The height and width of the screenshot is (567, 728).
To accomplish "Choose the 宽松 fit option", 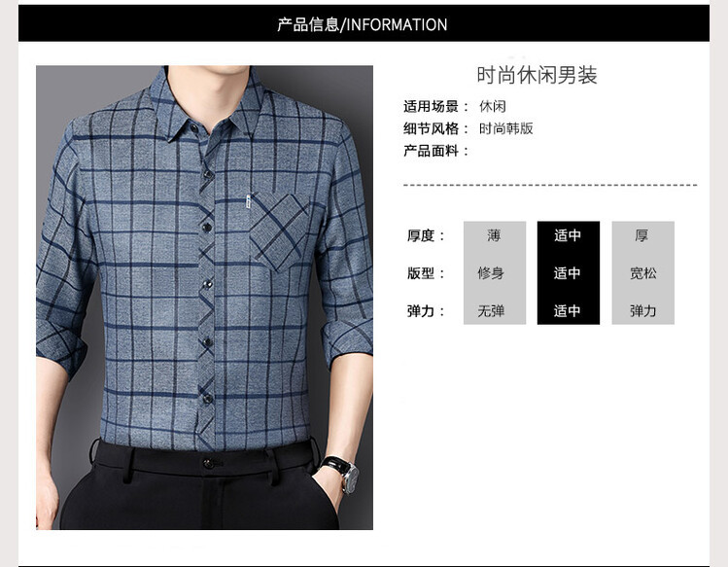I will pyautogui.click(x=642, y=273).
